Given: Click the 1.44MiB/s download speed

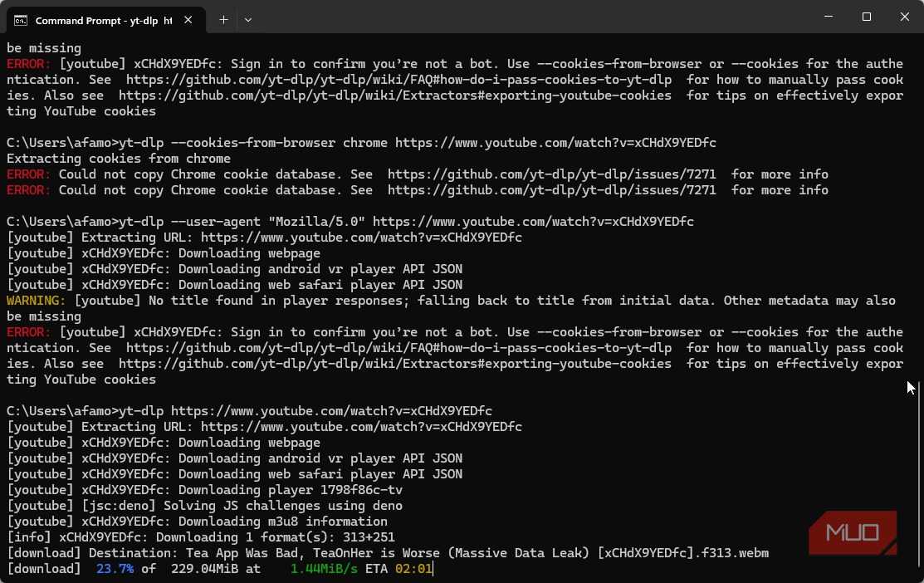Looking at the screenshot, I should pos(324,569).
